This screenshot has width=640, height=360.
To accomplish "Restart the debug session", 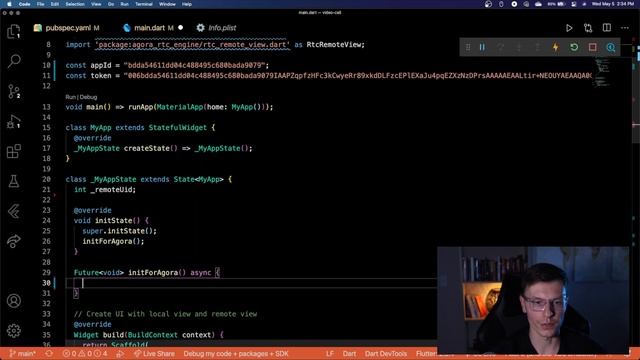I will click(574, 47).
